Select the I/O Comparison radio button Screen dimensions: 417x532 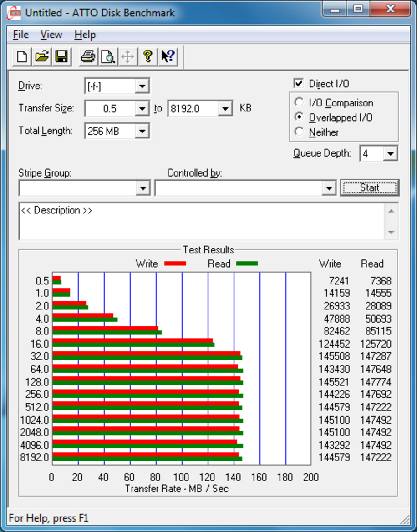[299, 102]
